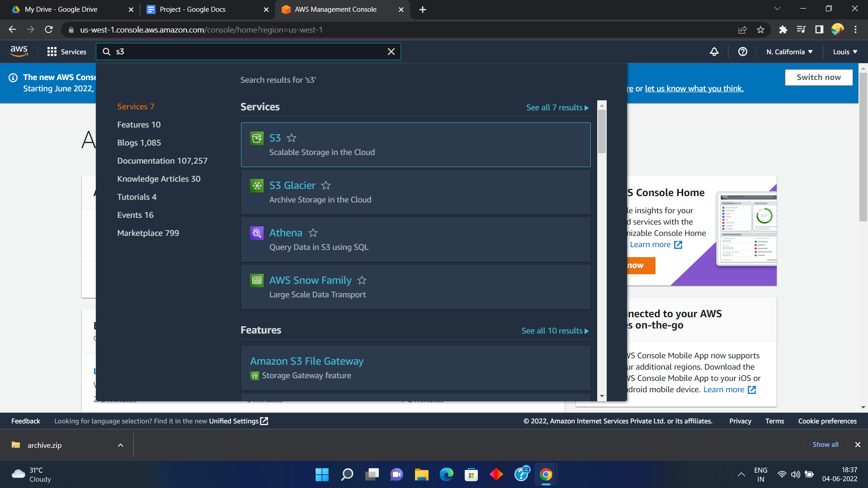Click into the s3 search field
The width and height of the screenshot is (868, 488).
249,52
